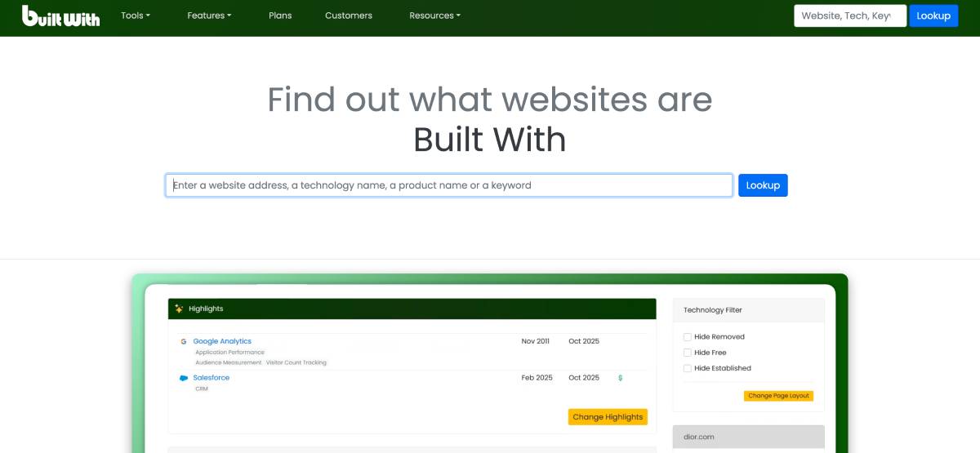The image size is (980, 453).
Task: Click the Change Highlights button
Action: (608, 417)
